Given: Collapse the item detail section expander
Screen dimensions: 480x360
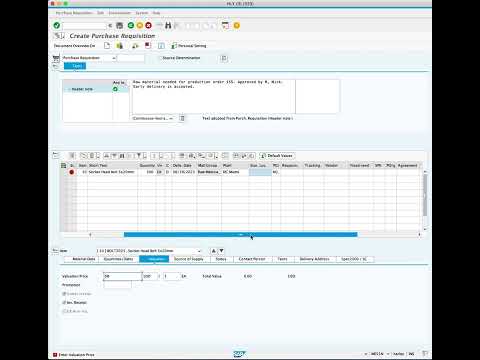Looking at the screenshot, I should coord(55,251).
